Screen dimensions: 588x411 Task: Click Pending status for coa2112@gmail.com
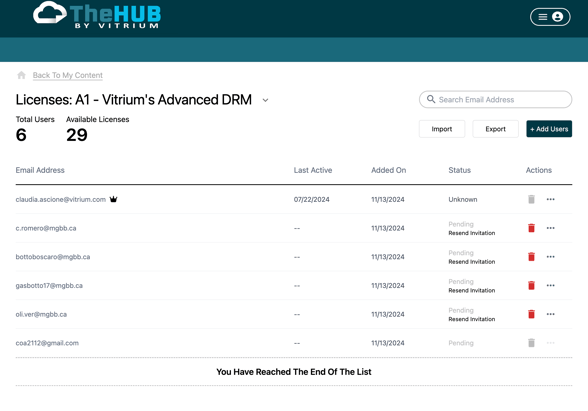point(461,343)
